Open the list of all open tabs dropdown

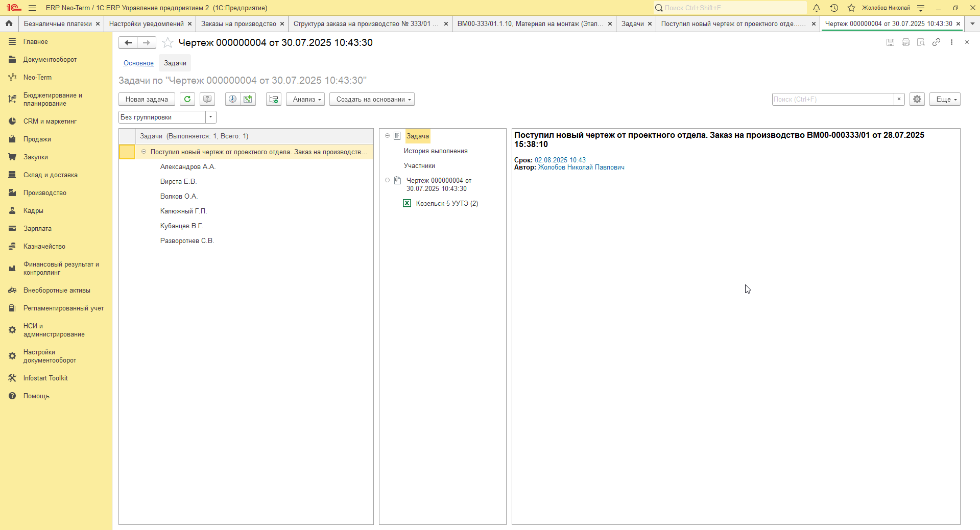(972, 23)
